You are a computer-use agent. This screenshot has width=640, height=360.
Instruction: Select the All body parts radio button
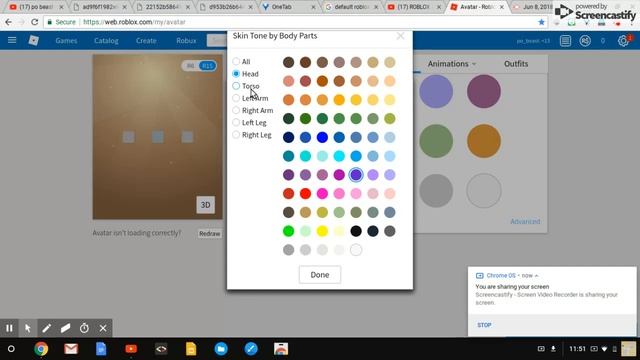tap(236, 62)
